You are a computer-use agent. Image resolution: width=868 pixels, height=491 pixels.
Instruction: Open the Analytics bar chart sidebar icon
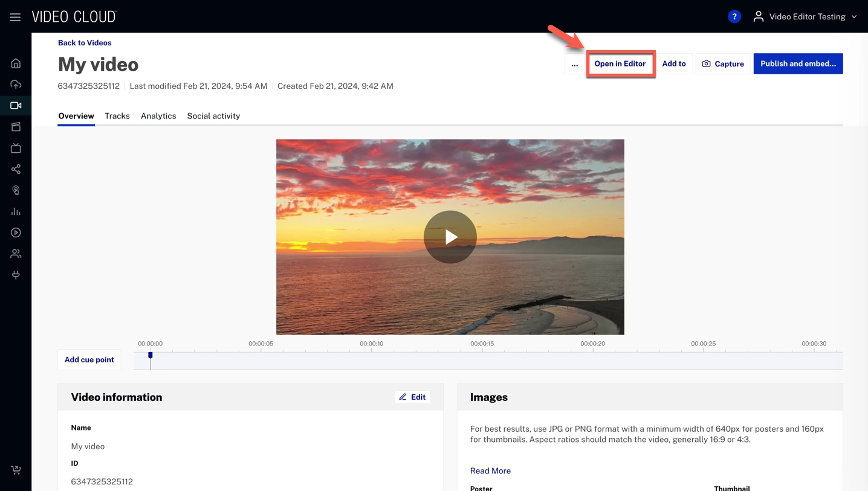pos(16,211)
